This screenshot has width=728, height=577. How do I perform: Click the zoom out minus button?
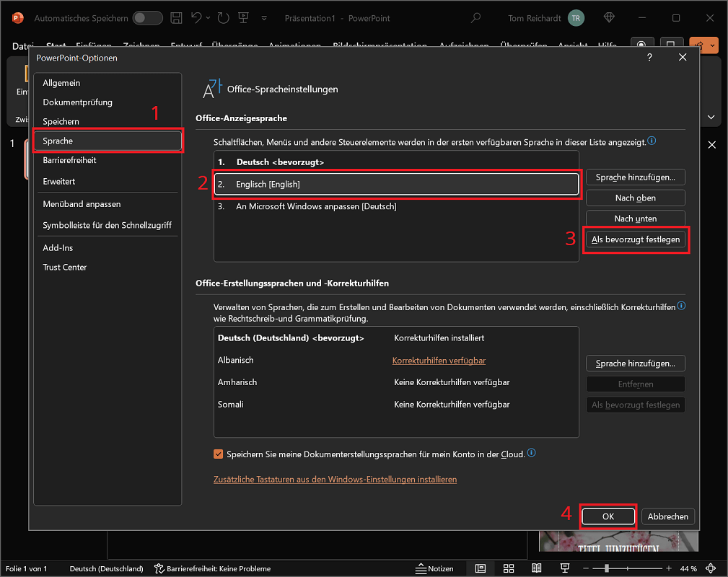click(585, 568)
